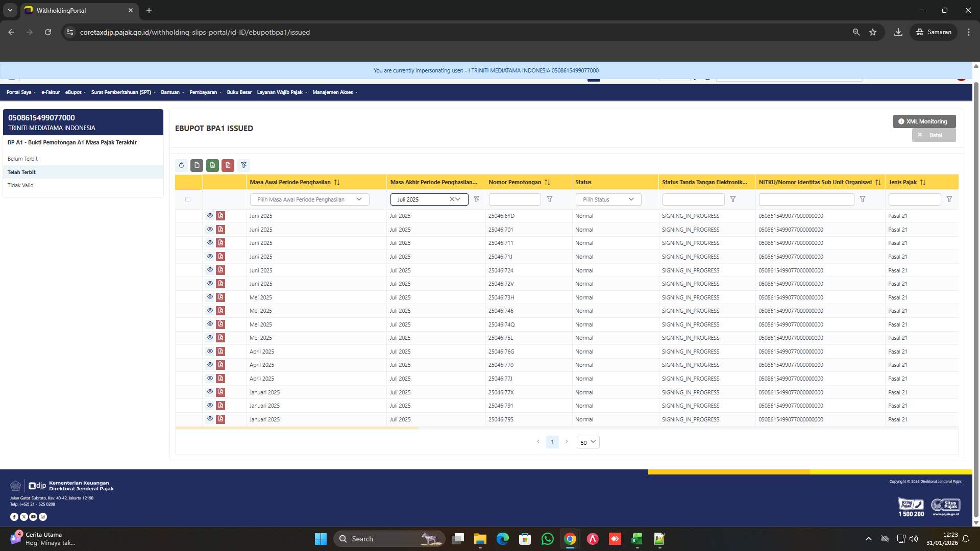Screen dimensions: 980x551
Task: Open WhatsApp from the taskbar
Action: pos(547,539)
